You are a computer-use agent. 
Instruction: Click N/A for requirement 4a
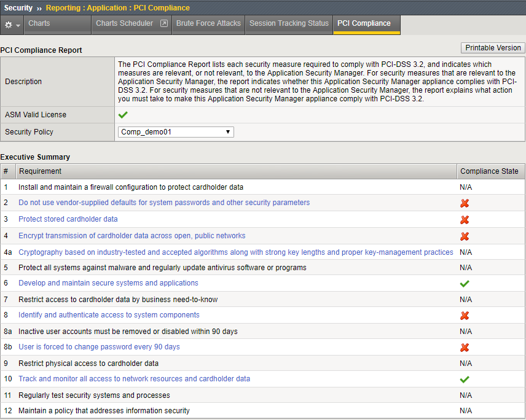pos(466,252)
